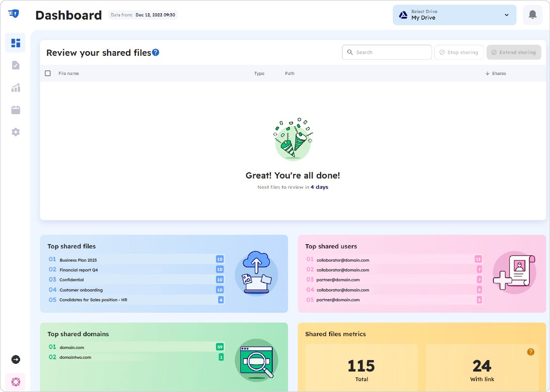Click the shared files Search field
Screen dimensions: 550x392
387,52
